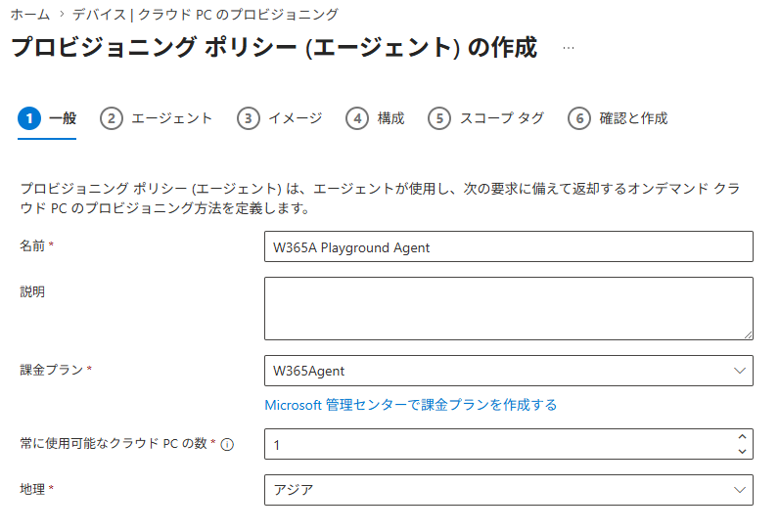Click step 1 circle icon 一般
779x532 pixels.
[29, 118]
